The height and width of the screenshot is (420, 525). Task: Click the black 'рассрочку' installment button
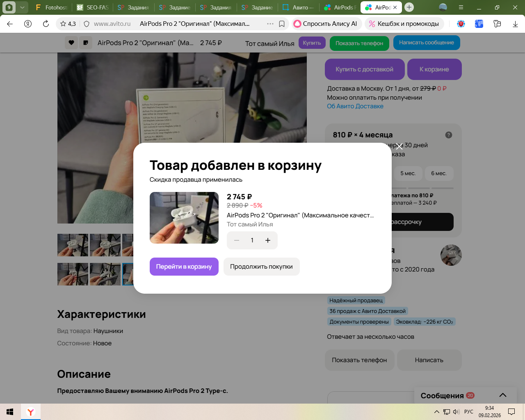[x=422, y=222]
